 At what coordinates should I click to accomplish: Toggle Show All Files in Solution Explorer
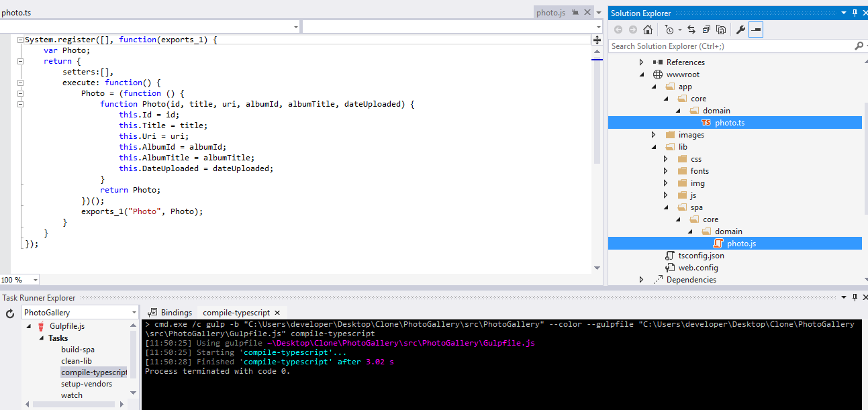pos(721,30)
